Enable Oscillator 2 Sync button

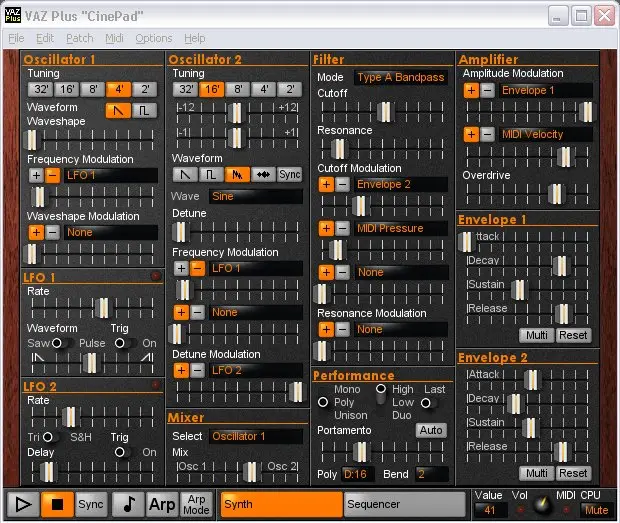click(x=289, y=174)
